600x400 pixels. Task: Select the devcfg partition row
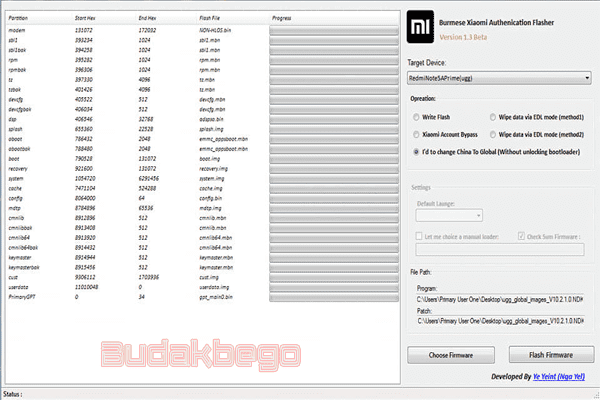(x=203, y=100)
